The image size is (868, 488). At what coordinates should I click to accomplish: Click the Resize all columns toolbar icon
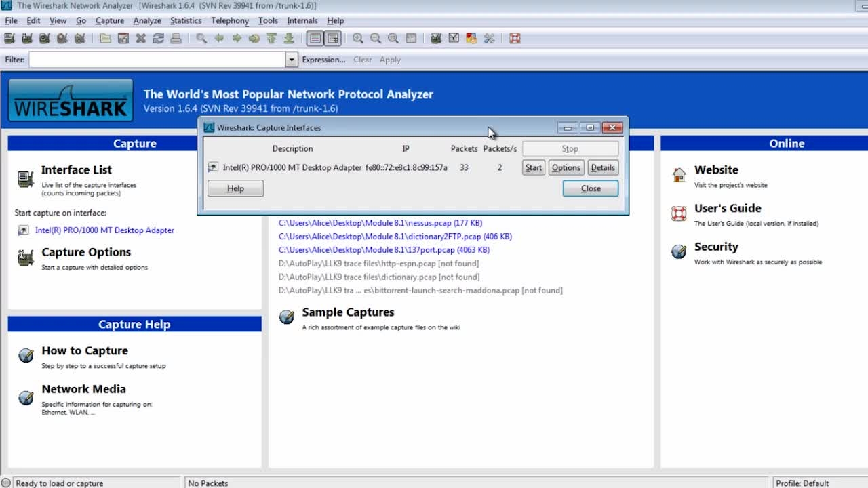411,39
